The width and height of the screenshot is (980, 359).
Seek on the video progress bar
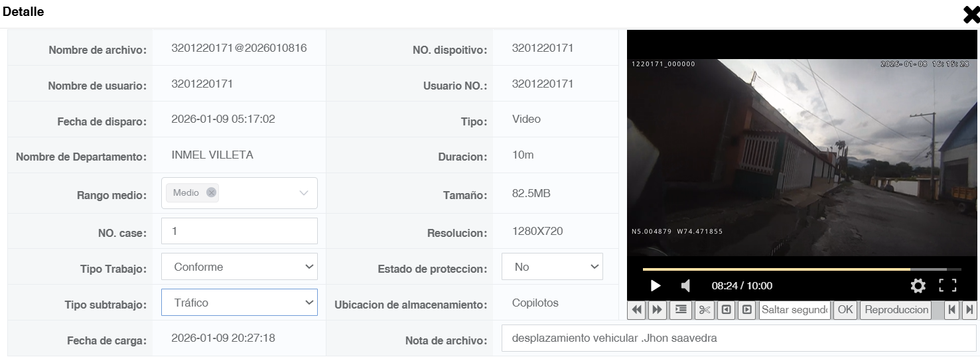coord(802,269)
